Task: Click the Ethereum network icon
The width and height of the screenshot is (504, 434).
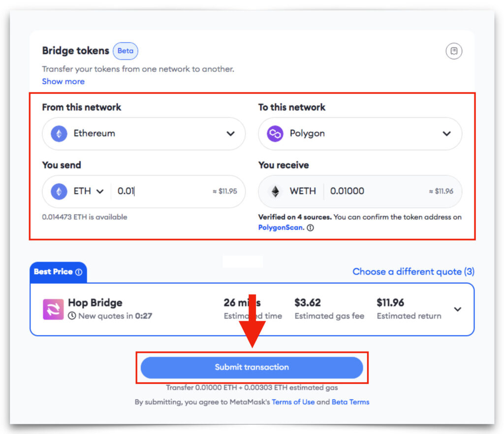Action: (x=58, y=133)
